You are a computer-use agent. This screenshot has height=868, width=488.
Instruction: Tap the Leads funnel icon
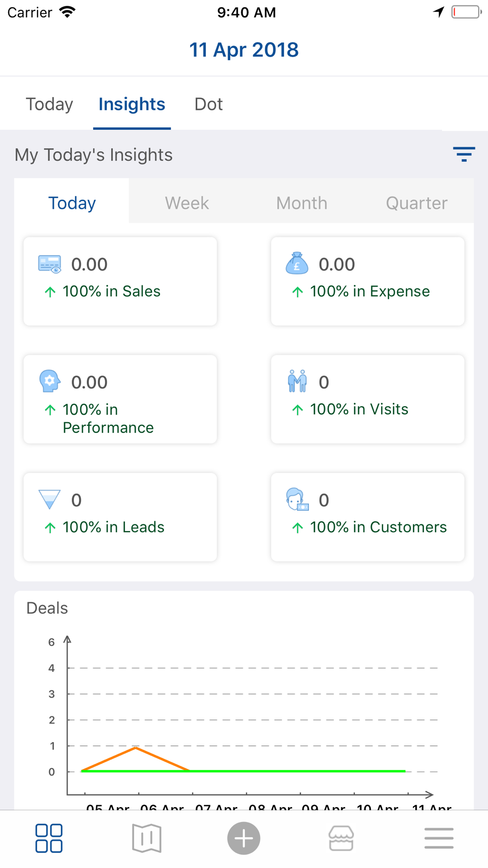coord(49,499)
